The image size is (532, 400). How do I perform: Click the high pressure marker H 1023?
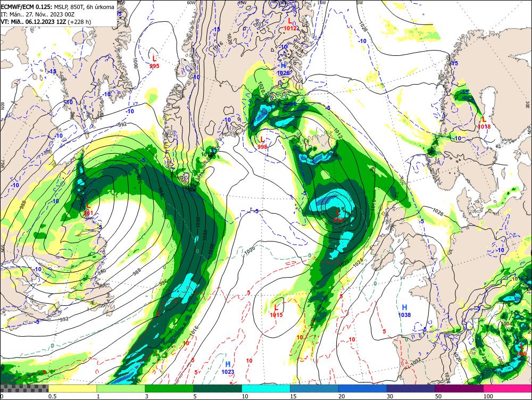coord(228,368)
